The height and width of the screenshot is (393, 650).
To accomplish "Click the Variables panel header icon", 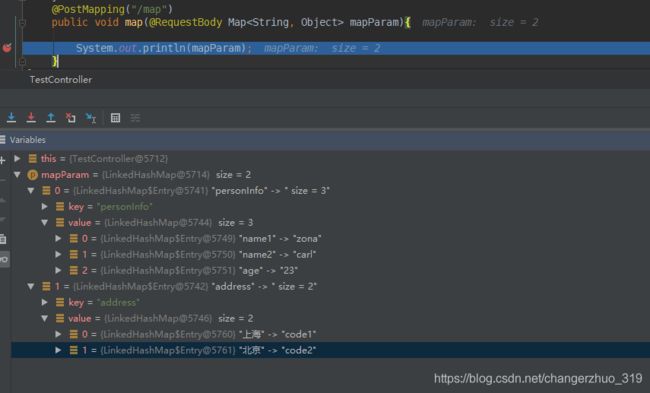I will [2, 140].
